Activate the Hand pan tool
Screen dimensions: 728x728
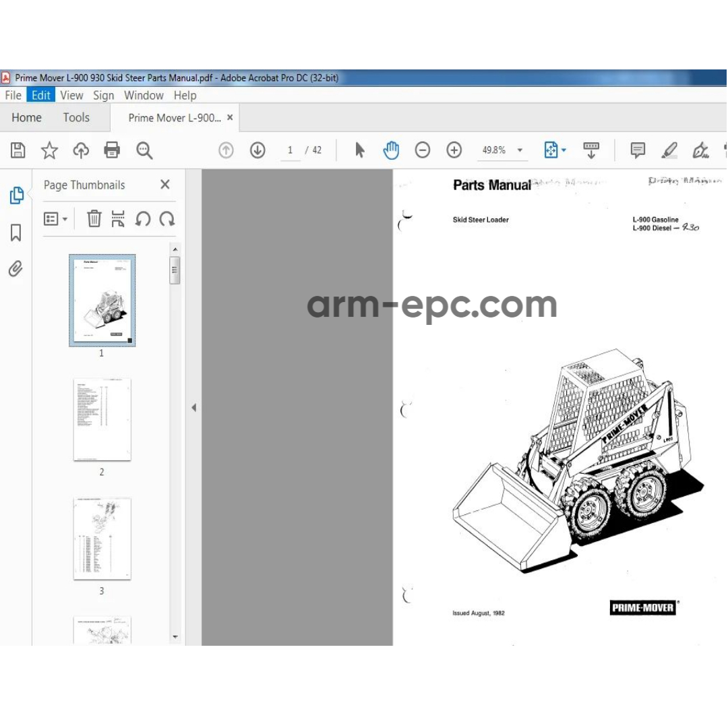[391, 150]
